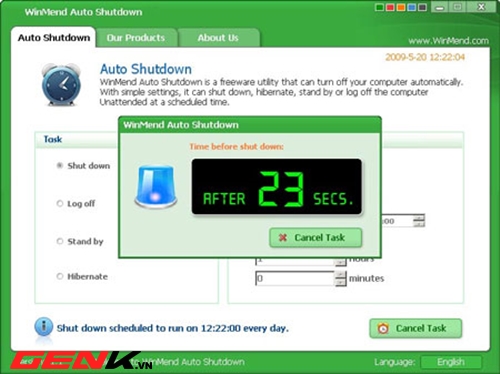Select the Hibernate radio option

60,276
